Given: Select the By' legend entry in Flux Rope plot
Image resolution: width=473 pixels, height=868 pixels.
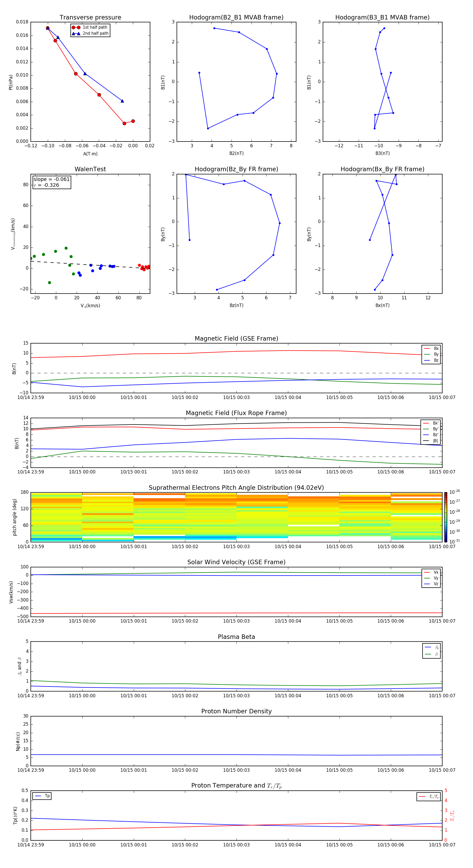Looking at the screenshot, I should tap(431, 429).
